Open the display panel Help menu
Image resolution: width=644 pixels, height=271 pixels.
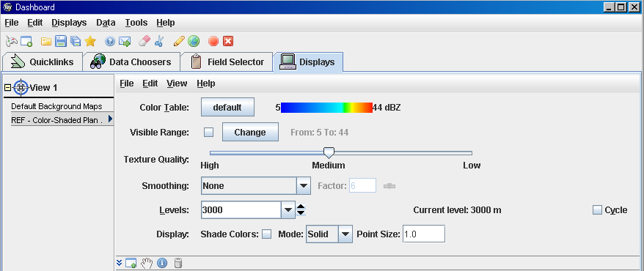206,83
